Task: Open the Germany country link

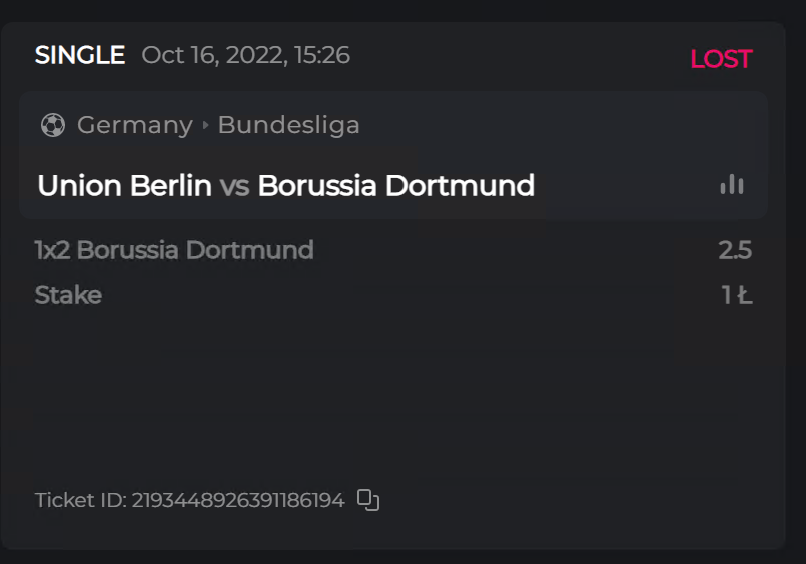Action: (x=134, y=125)
